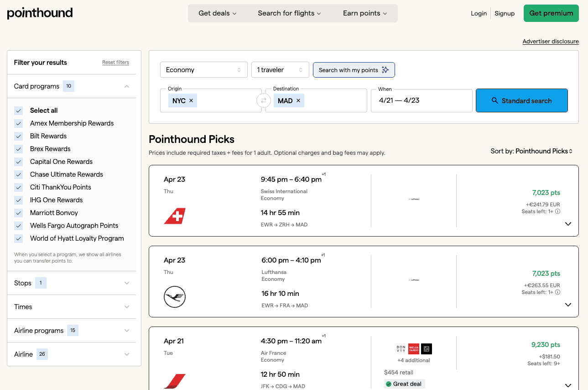The height and width of the screenshot is (390, 588).
Task: Open the Earn points menu
Action: (364, 13)
